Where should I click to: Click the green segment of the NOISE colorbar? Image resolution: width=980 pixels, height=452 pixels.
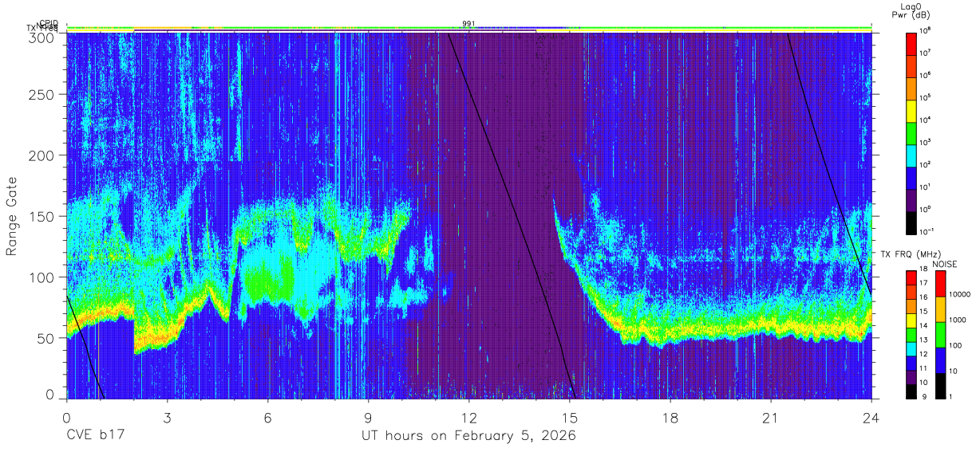941,335
